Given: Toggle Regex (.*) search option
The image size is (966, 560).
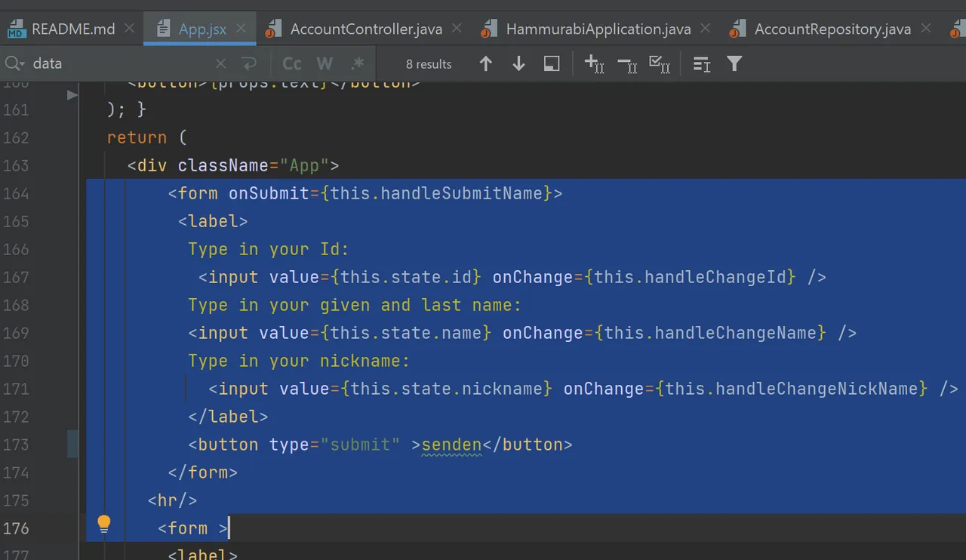Looking at the screenshot, I should pyautogui.click(x=358, y=64).
